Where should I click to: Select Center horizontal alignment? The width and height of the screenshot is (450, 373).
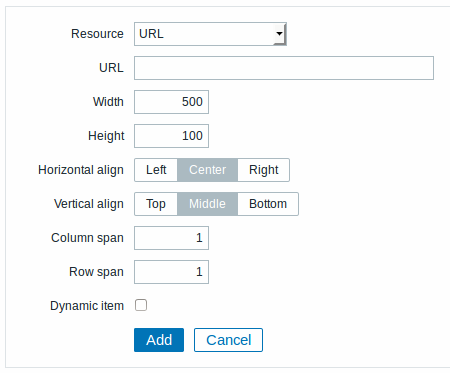[208, 170]
